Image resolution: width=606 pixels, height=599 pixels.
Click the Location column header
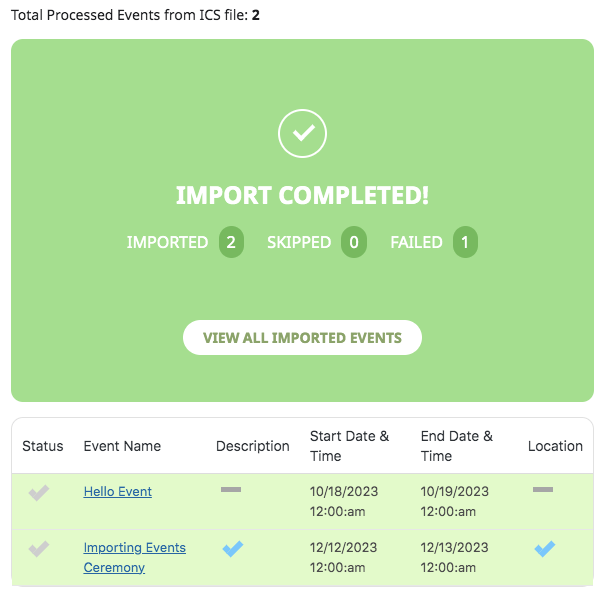pos(555,446)
